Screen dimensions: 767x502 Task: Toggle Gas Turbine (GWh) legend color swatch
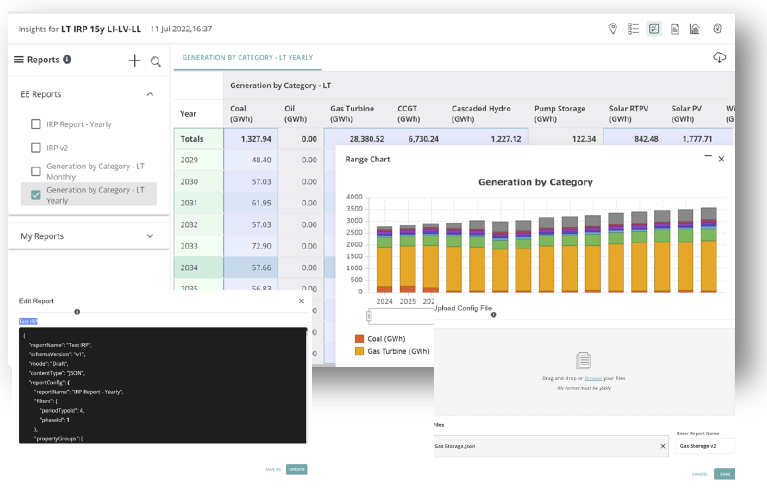(x=360, y=351)
